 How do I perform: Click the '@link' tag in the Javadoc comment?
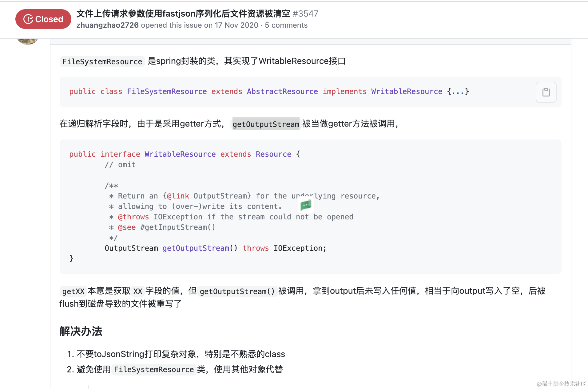coord(178,196)
